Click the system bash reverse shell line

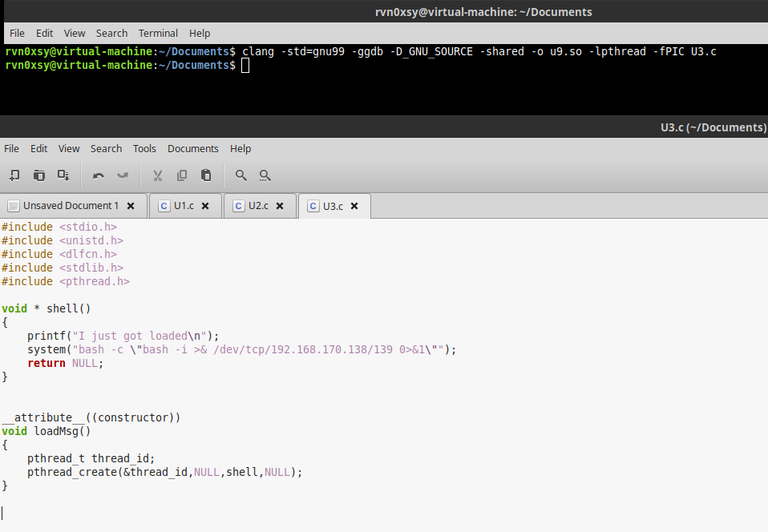pyautogui.click(x=241, y=350)
